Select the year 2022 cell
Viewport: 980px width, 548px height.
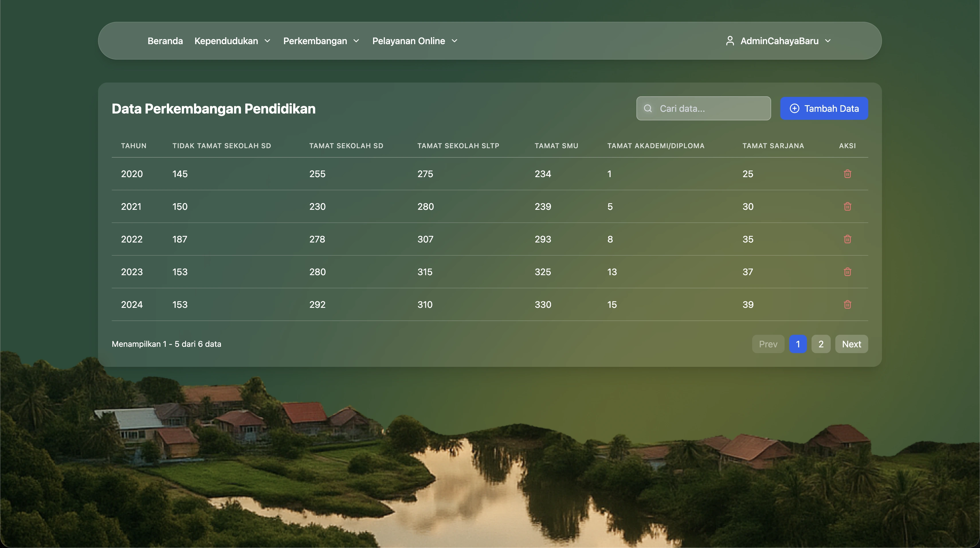click(x=132, y=239)
